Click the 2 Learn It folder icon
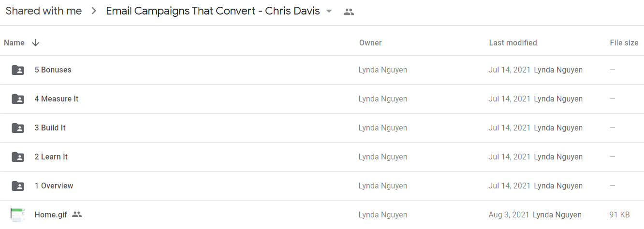Image resolution: width=644 pixels, height=229 pixels. (18, 157)
